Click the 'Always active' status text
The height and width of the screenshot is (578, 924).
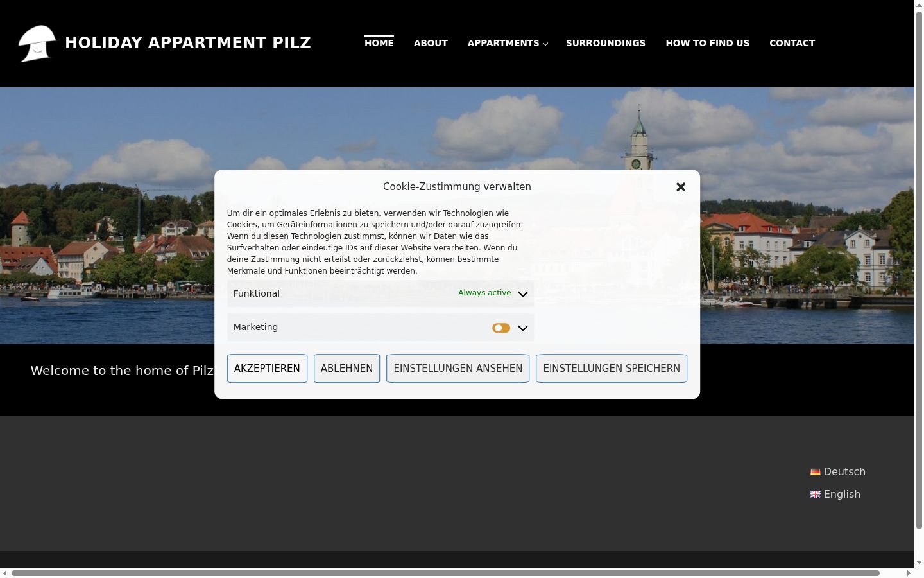click(484, 293)
